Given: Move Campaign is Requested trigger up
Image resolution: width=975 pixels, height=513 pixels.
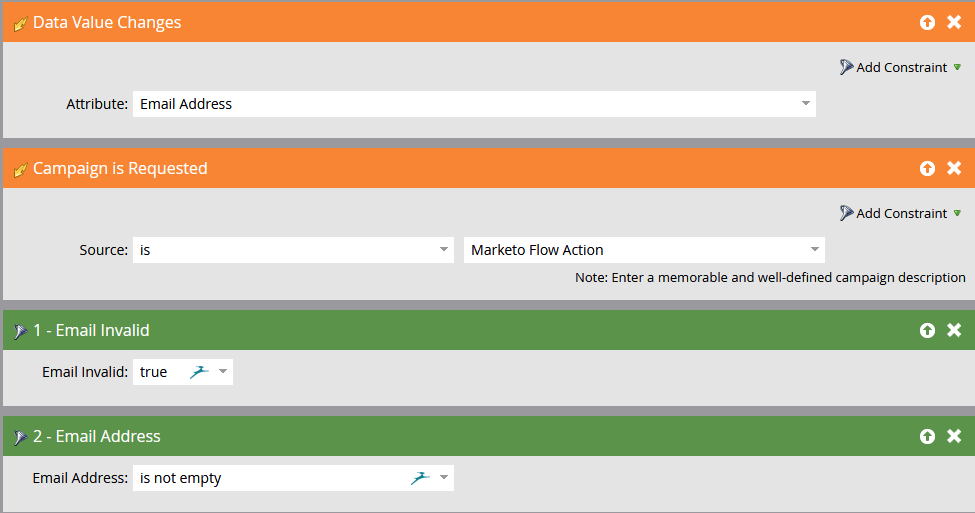Looking at the screenshot, I should point(927,169).
